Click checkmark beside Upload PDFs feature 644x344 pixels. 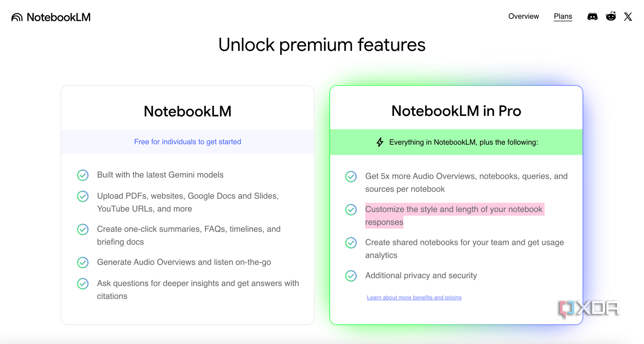tap(83, 196)
